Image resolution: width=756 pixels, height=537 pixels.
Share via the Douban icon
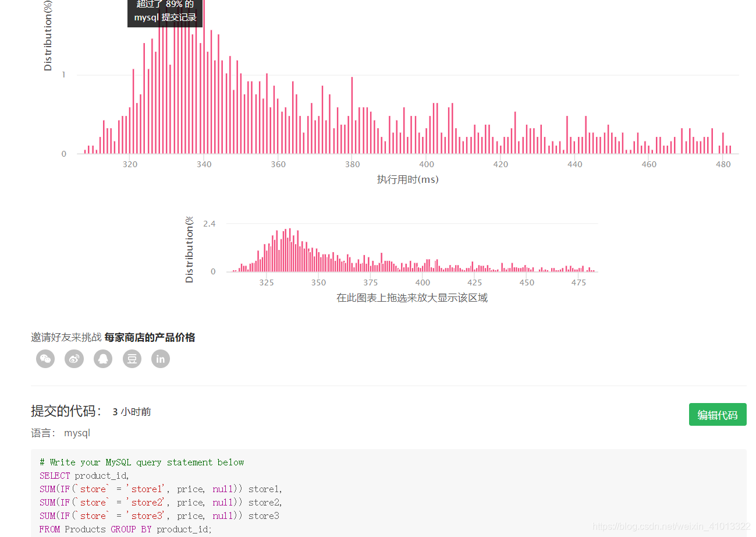[132, 359]
